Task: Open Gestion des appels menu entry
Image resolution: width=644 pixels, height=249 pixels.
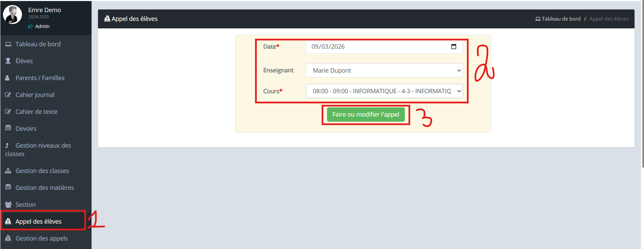Action: (x=41, y=239)
